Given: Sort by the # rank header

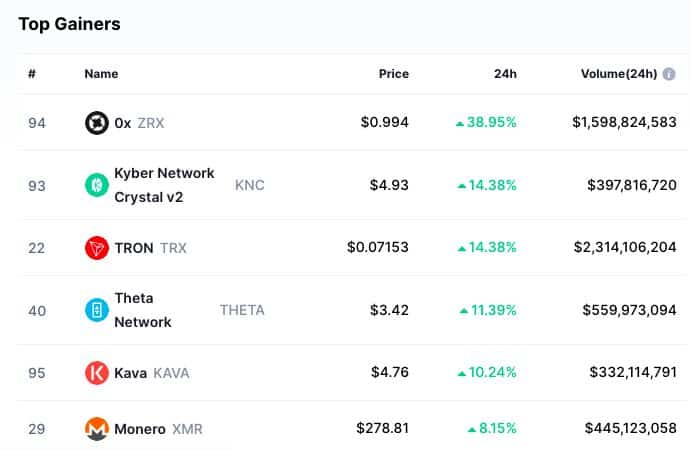Looking at the screenshot, I should [32, 74].
